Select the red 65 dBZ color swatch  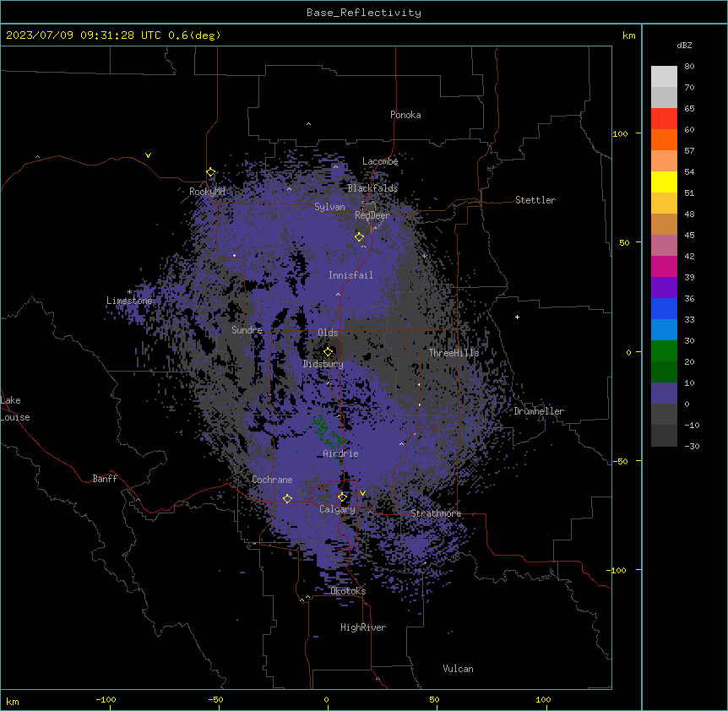pos(664,118)
